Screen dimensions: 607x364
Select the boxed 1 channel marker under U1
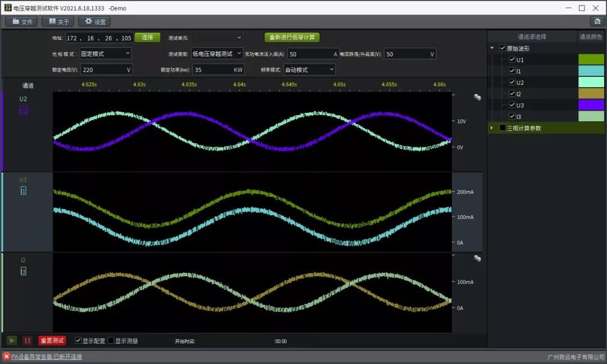point(23,191)
